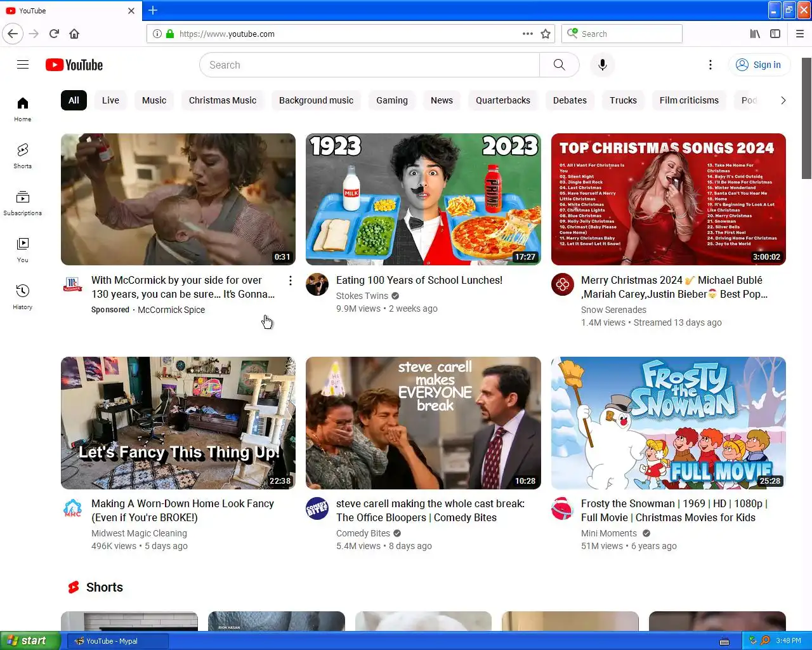Show more category chips with right chevron
The height and width of the screenshot is (650, 812).
coord(783,100)
